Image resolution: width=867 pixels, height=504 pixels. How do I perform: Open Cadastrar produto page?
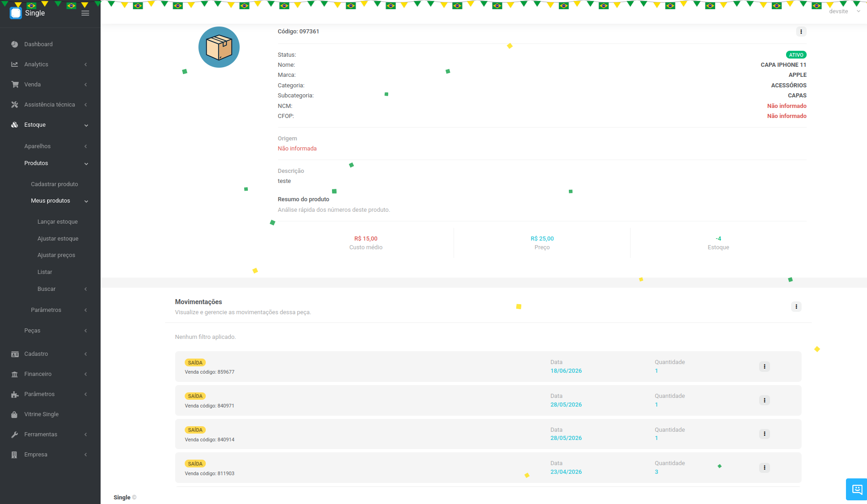54,184
